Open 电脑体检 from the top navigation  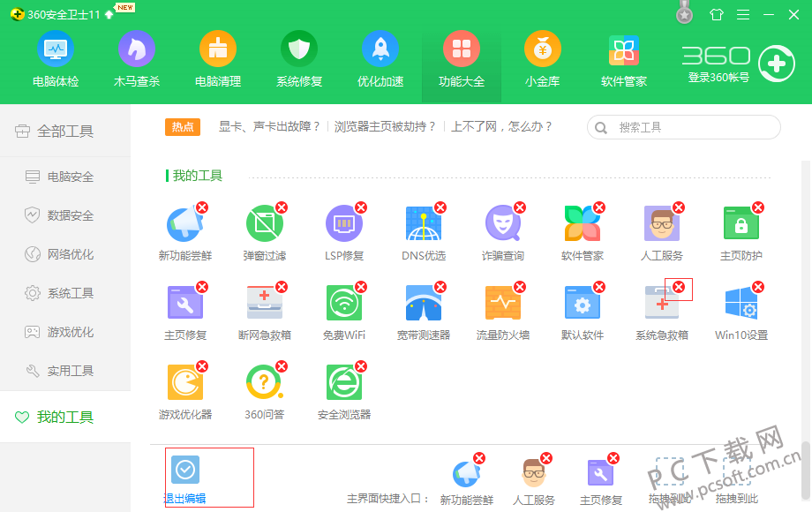[x=56, y=59]
